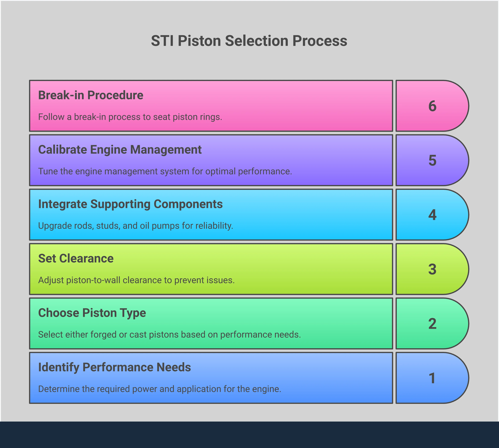Click "Select either forged or cast pistons" text
This screenshot has width=499, height=448.
(170, 334)
